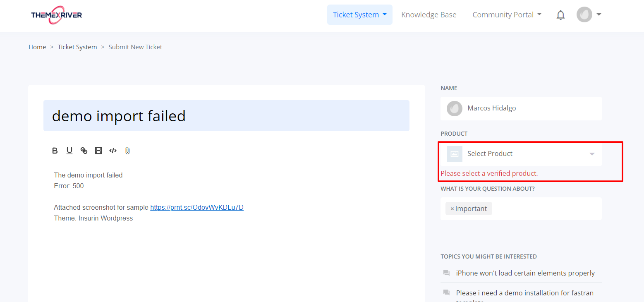Expand the Ticket System menu
The width and height of the screenshot is (644, 302).
click(x=359, y=15)
